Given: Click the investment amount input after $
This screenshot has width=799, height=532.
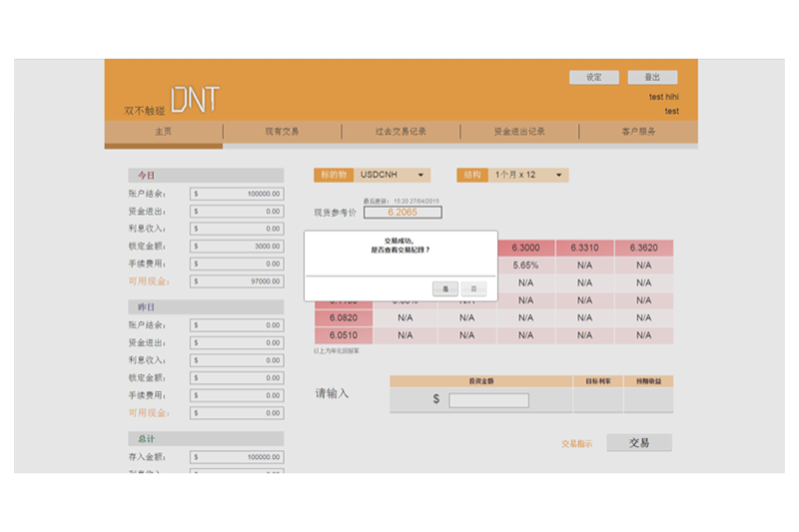Looking at the screenshot, I should (x=488, y=400).
